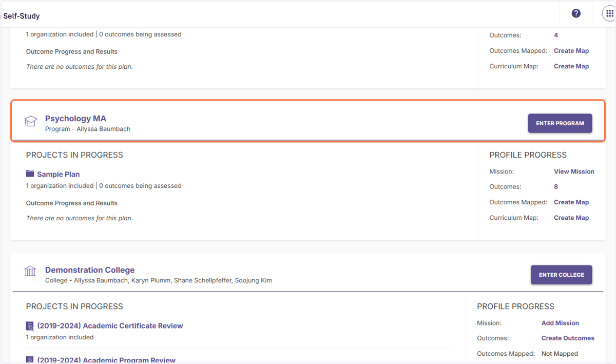
Task: Click 'There are no outcomes' text under Sample Plan
Action: [80, 218]
